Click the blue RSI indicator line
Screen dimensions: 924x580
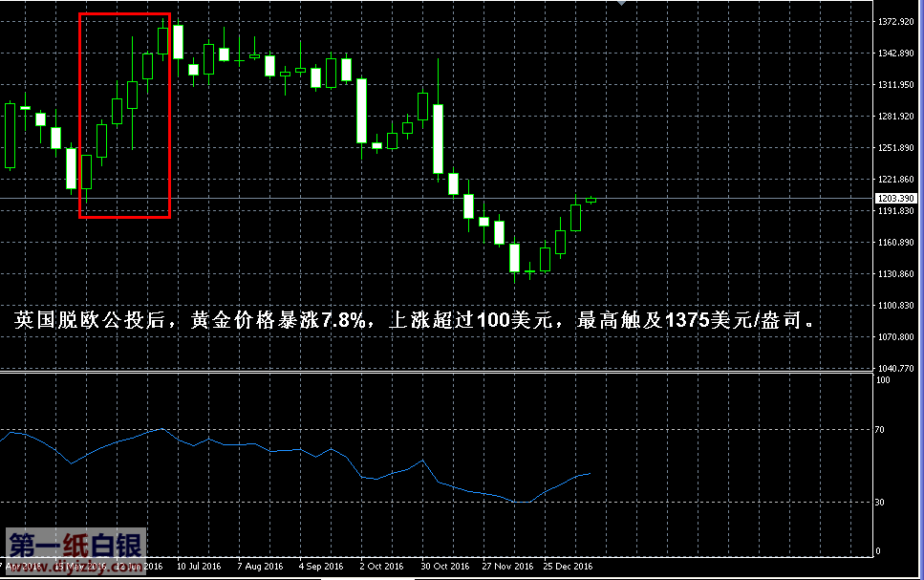pos(287,450)
